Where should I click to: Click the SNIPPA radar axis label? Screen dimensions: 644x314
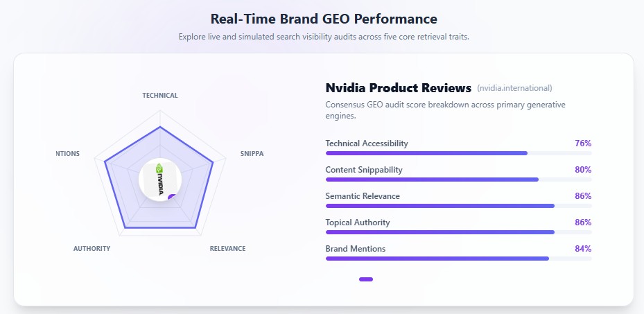pyautogui.click(x=252, y=153)
